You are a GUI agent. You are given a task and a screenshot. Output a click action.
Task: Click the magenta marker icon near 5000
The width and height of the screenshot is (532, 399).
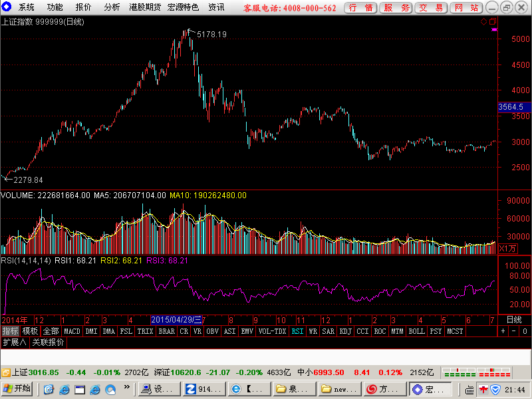[494, 30]
